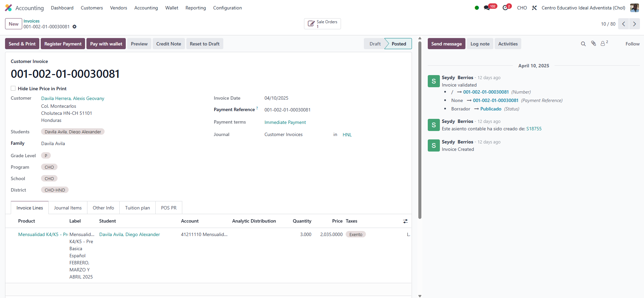The height and width of the screenshot is (298, 644).
Task: Open the gear actions menu beside invoice number
Action: (75, 27)
